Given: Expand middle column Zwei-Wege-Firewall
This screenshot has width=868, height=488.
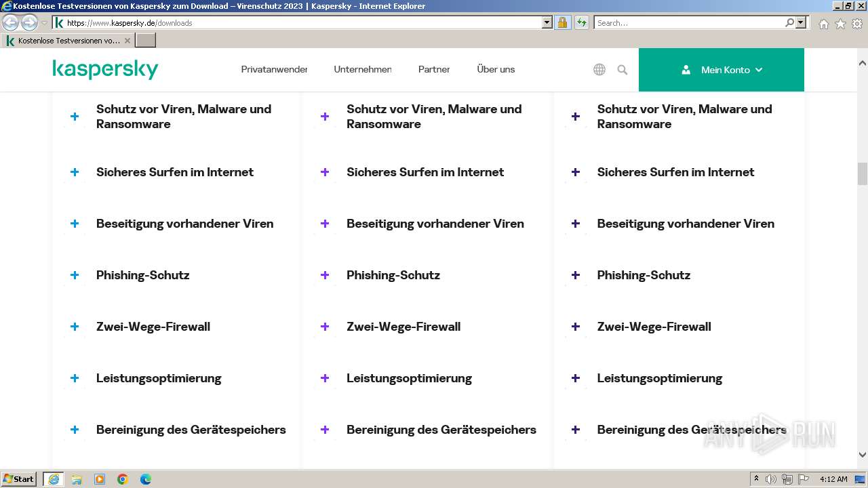Looking at the screenshot, I should coord(325,327).
